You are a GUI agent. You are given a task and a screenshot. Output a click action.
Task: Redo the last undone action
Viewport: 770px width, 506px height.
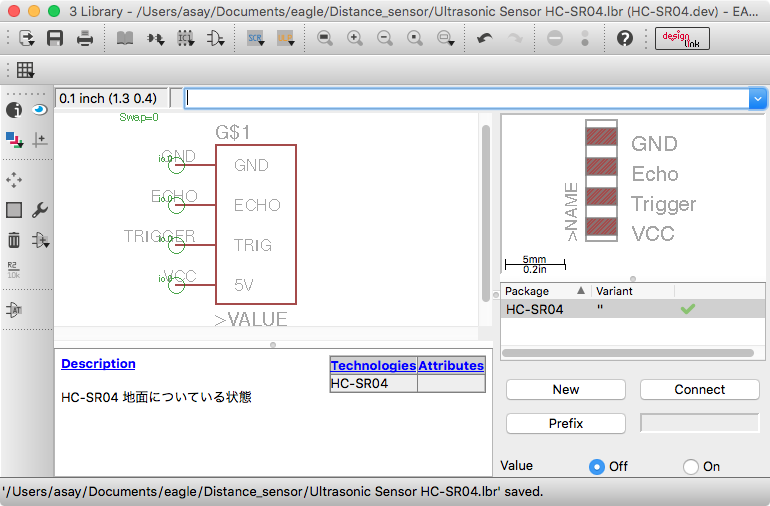[x=515, y=38]
